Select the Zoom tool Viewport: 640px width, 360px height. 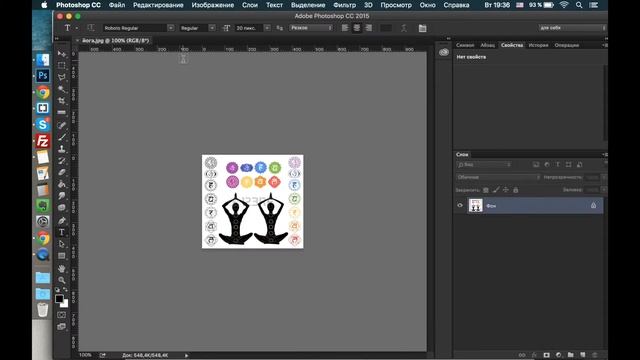[x=62, y=280]
